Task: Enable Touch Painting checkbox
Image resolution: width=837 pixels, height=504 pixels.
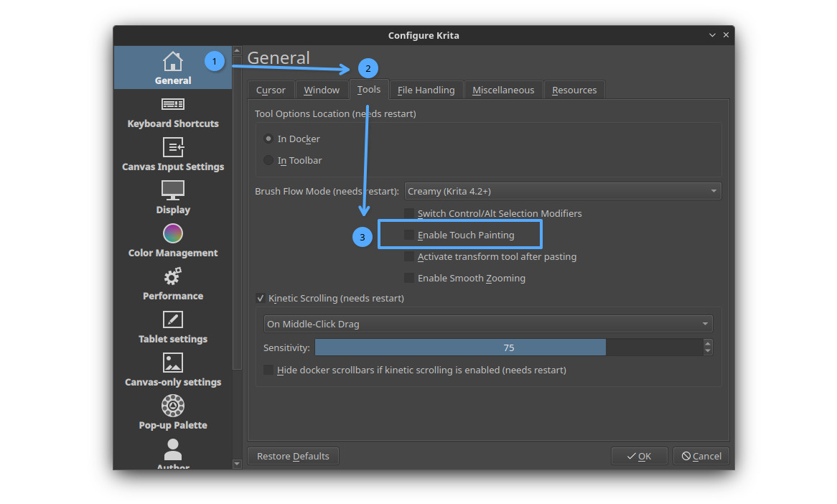Action: tap(409, 235)
